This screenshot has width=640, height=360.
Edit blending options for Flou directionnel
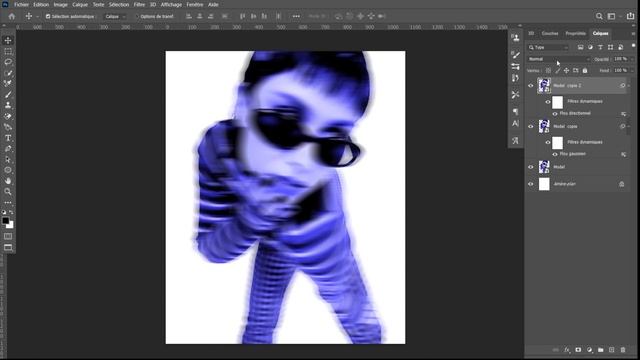click(x=624, y=114)
